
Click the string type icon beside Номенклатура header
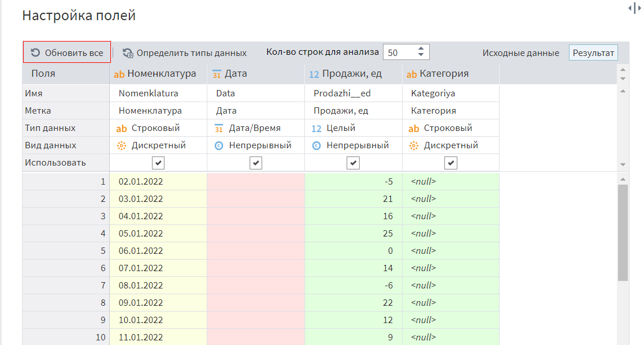click(121, 74)
